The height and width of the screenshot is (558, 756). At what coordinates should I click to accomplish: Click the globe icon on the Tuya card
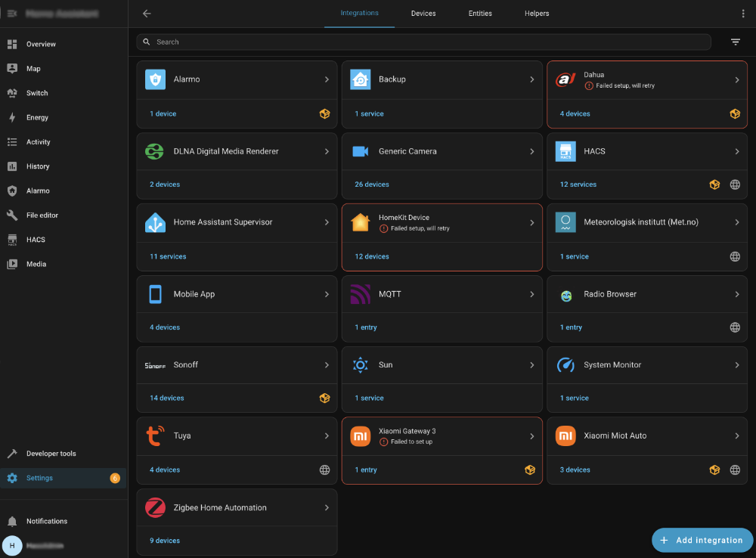click(x=324, y=470)
